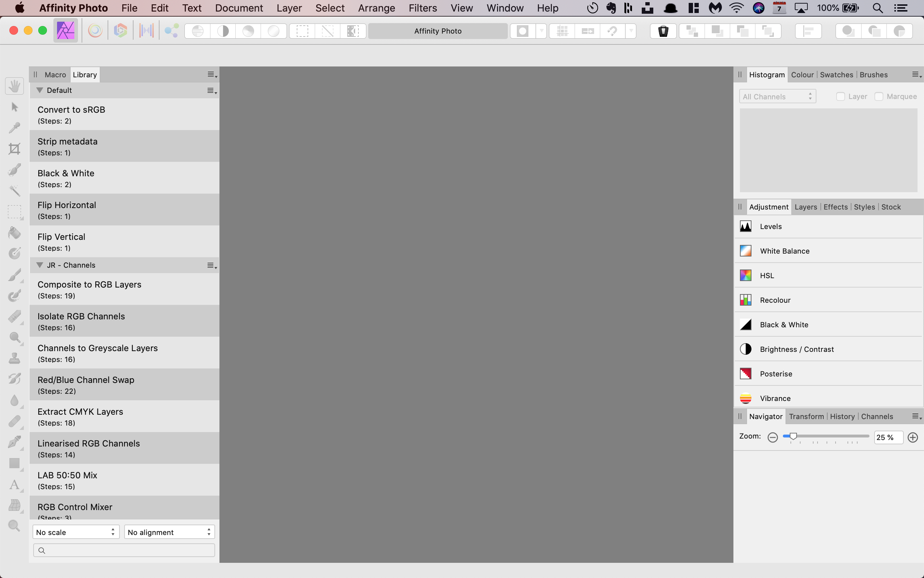Select the View (hand) tool
Viewport: 924px width, 578px height.
click(14, 86)
